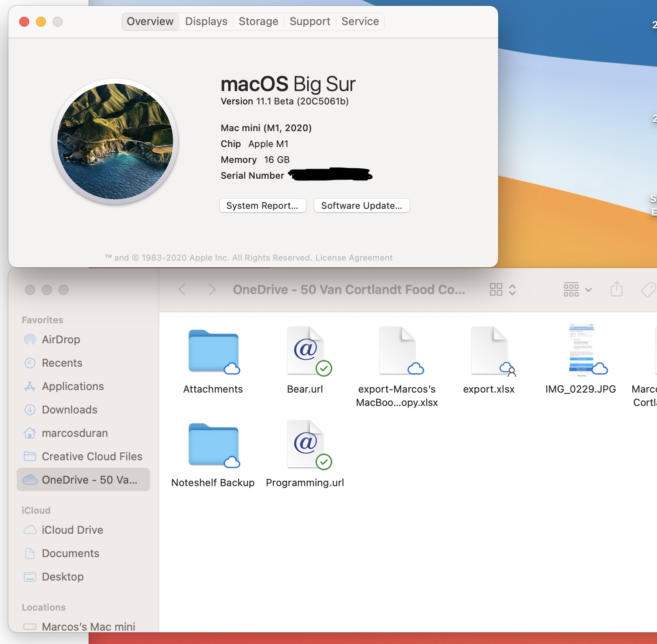Minimize the About This Mac window

pyautogui.click(x=41, y=22)
